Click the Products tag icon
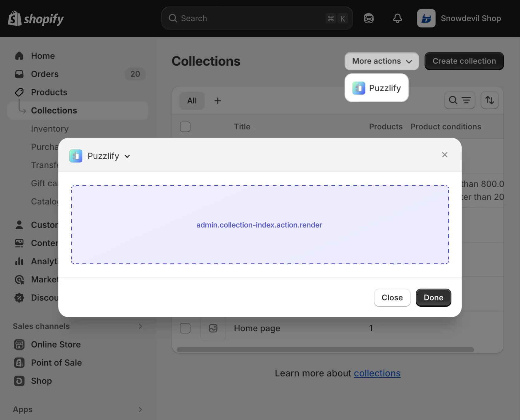Screen dimensions: 520x420 (x=19, y=92)
